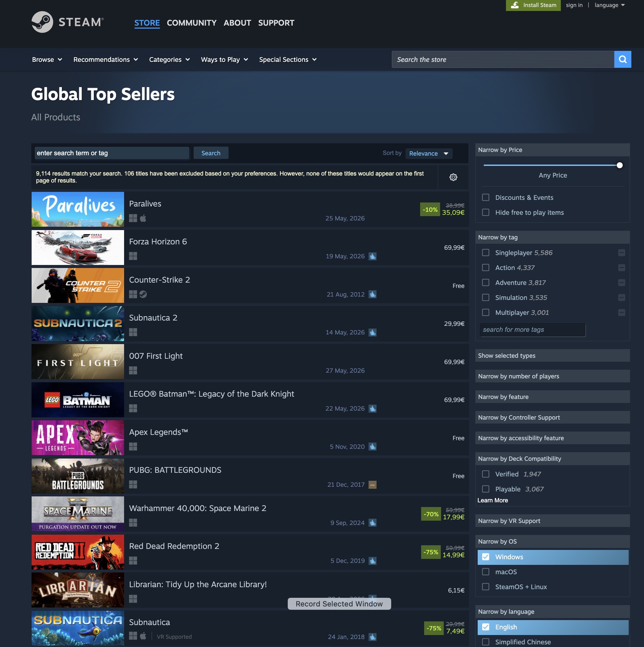Click the search term or tag field
The width and height of the screenshot is (644, 647).
coord(112,153)
